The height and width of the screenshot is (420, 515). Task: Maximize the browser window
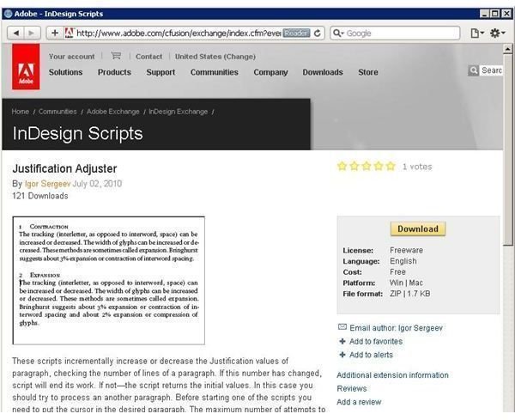pos(495,14)
